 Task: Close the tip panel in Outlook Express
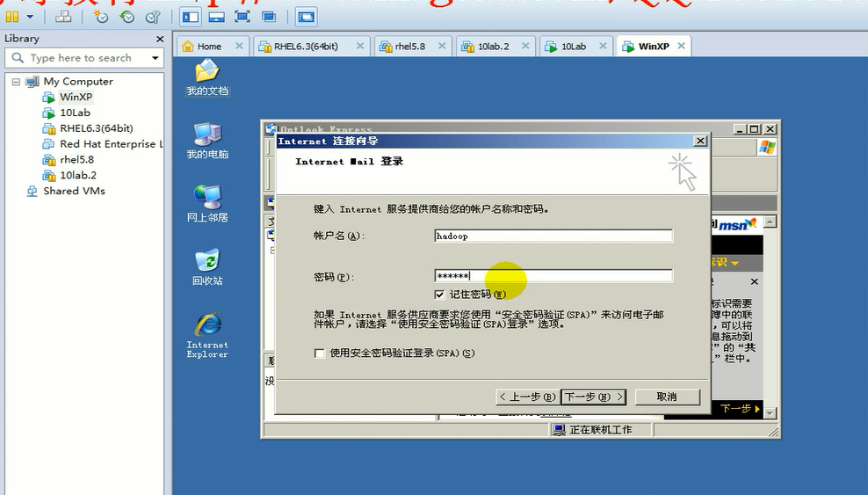point(754,282)
